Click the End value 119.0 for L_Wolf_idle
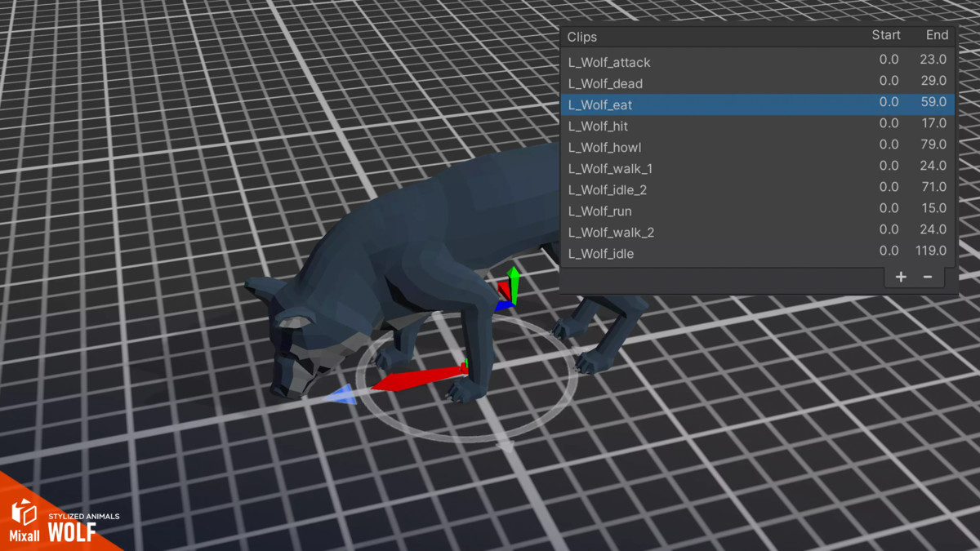Screen dimensions: 980x551 (x=929, y=251)
